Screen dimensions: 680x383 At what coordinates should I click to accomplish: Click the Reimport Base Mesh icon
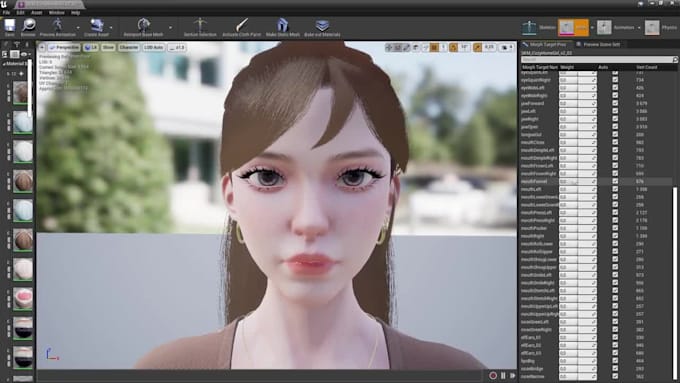[x=144, y=25]
